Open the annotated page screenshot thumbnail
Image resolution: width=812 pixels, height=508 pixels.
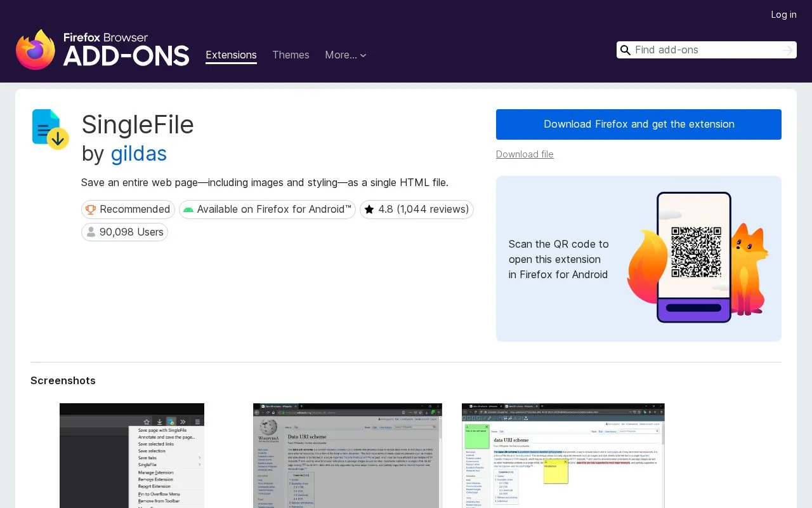(x=563, y=455)
